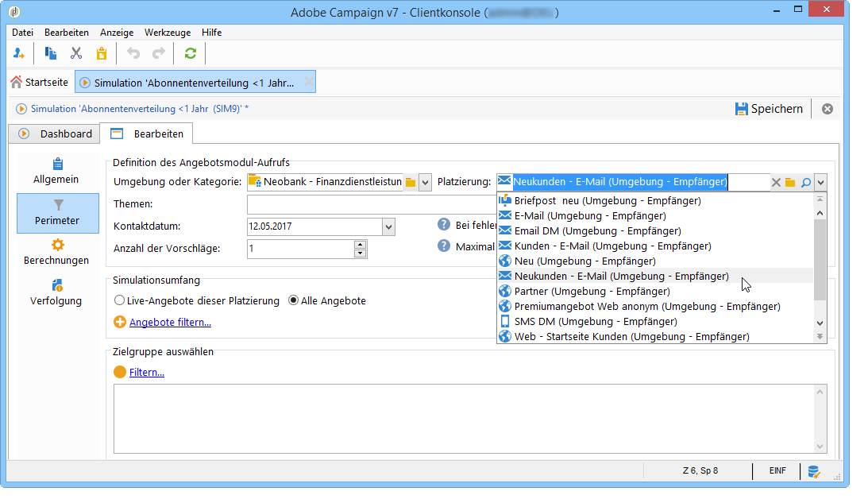Image resolution: width=868 pixels, height=503 pixels.
Task: Click the green refresh icon
Action: [x=191, y=53]
